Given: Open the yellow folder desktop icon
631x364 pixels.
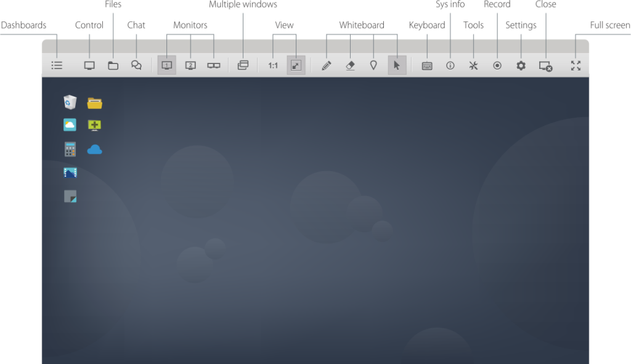Looking at the screenshot, I should pyautogui.click(x=94, y=103).
